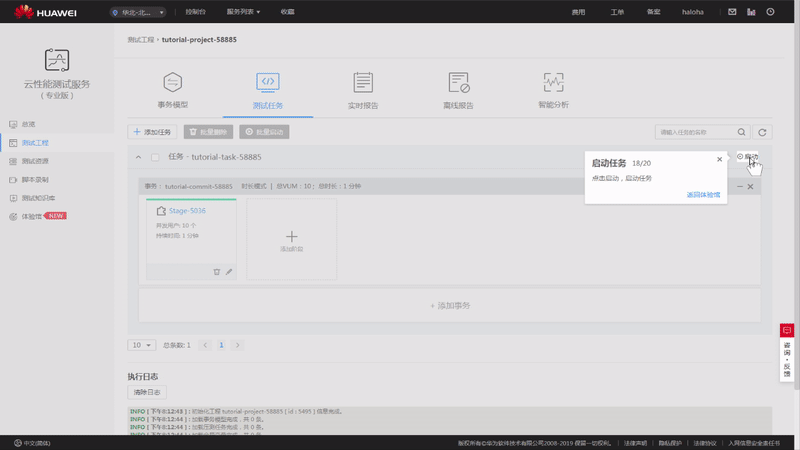Open the mail messages icon
Screen dimensions: 800x450
coord(732,12)
